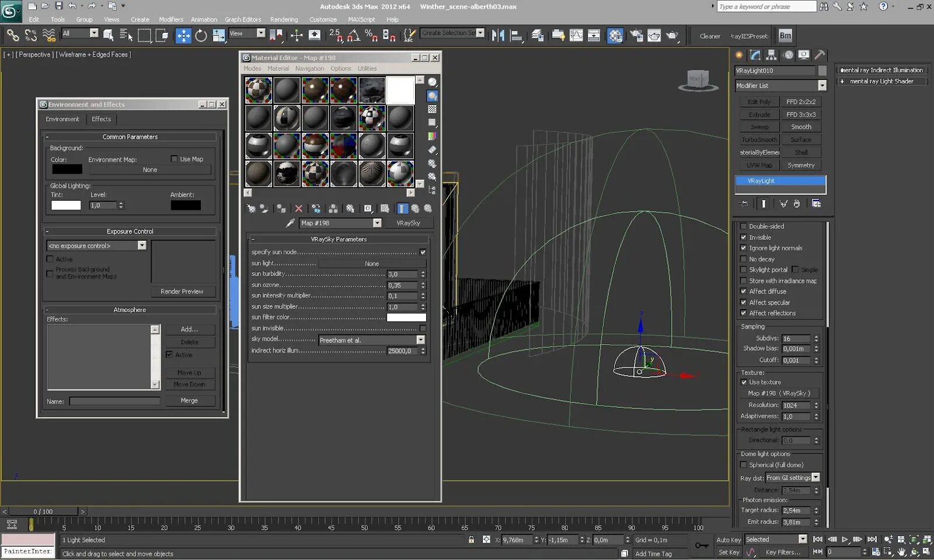Open the exposure control dropdown

[x=142, y=246]
